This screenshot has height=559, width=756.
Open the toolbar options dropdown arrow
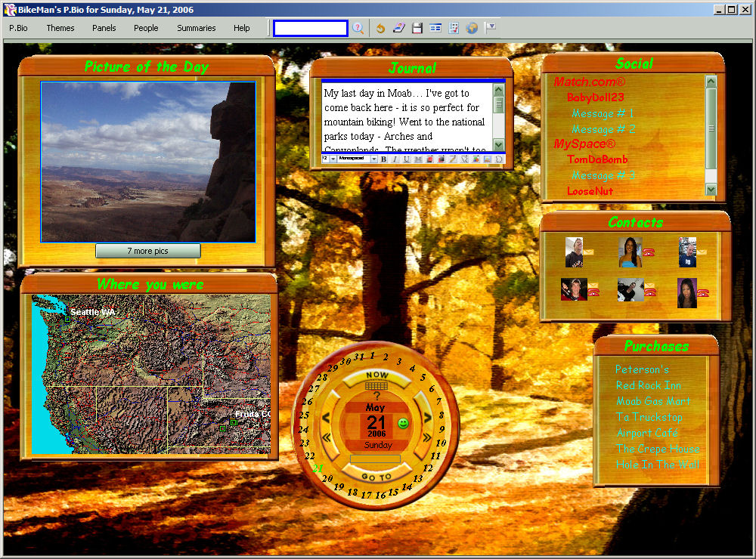(491, 27)
